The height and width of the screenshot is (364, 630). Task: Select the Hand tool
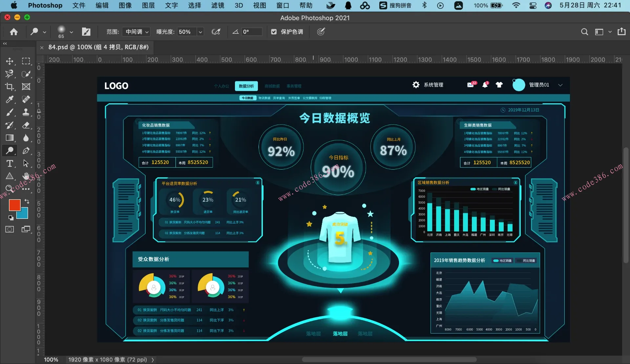(x=26, y=176)
